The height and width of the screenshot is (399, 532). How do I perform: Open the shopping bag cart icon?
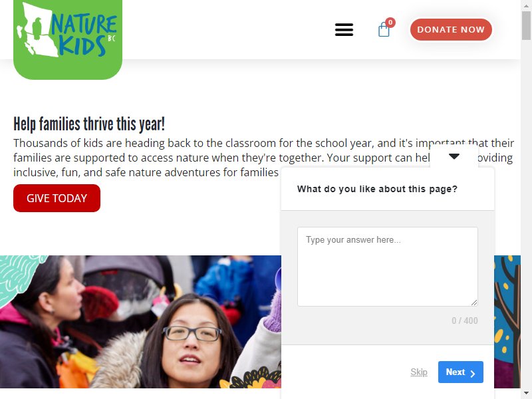[x=384, y=30]
